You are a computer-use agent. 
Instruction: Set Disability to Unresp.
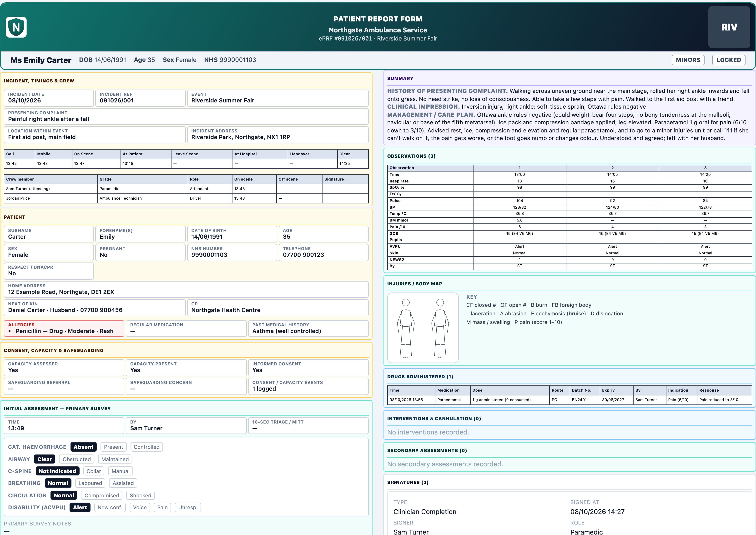tap(188, 507)
